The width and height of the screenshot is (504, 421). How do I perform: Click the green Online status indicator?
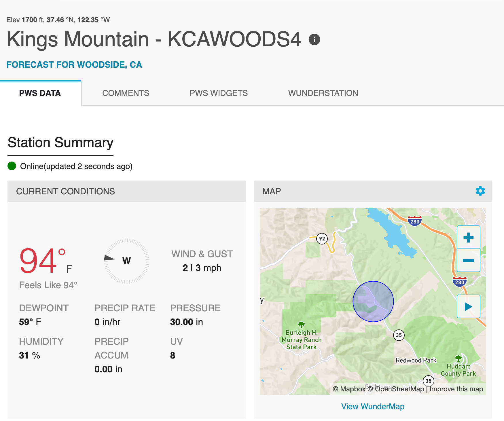tap(12, 166)
